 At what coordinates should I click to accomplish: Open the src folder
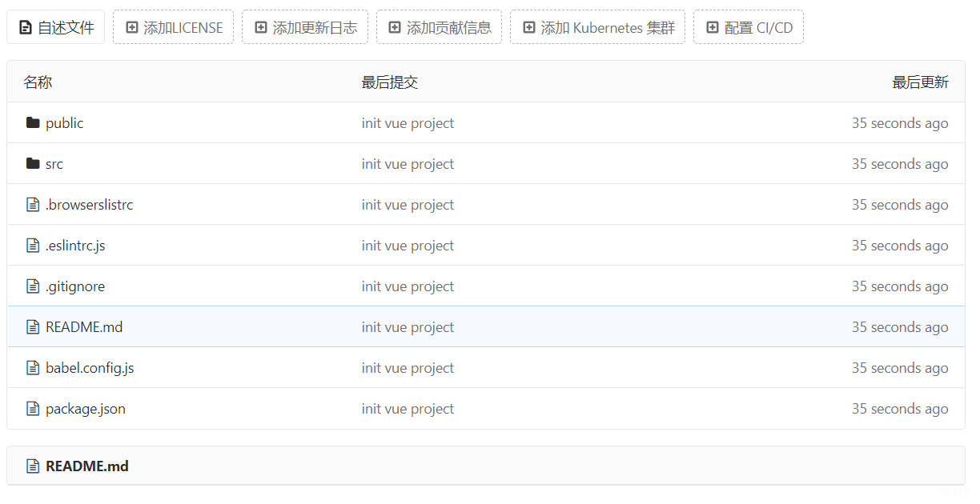(x=54, y=164)
